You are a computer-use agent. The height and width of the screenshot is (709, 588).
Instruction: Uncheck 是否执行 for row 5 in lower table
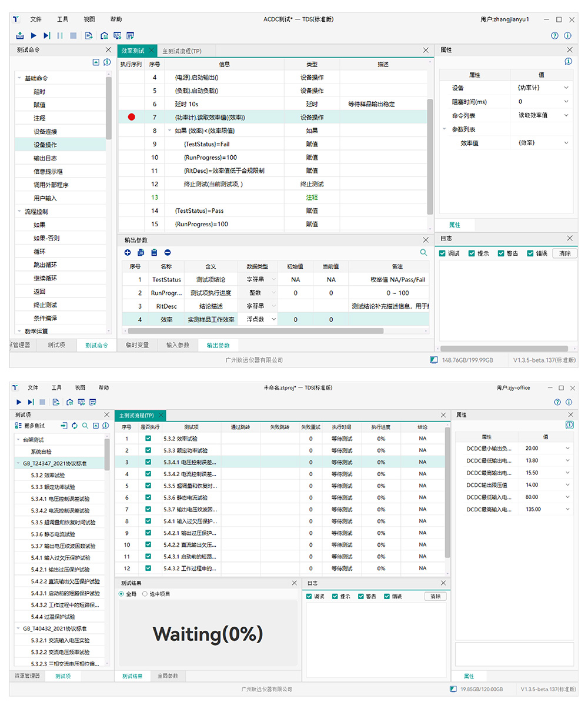[148, 486]
